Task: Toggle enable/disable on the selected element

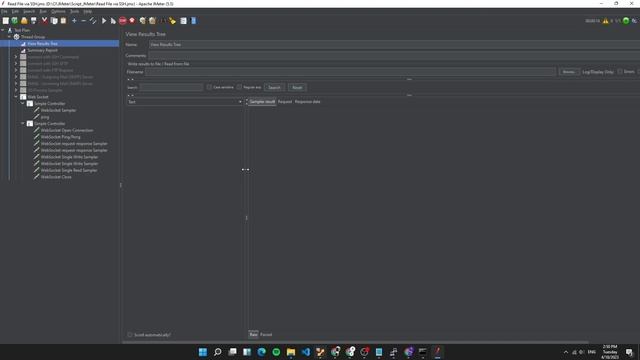Action: (x=93, y=21)
